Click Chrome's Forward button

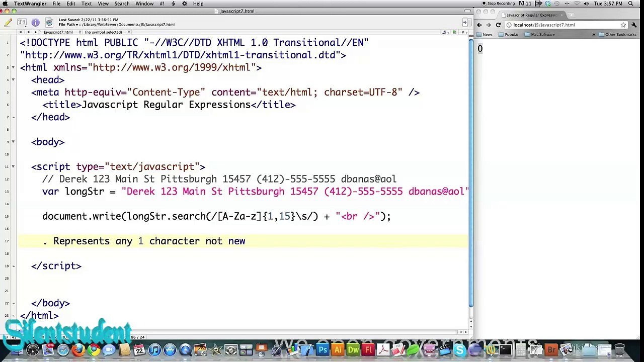tap(489, 25)
